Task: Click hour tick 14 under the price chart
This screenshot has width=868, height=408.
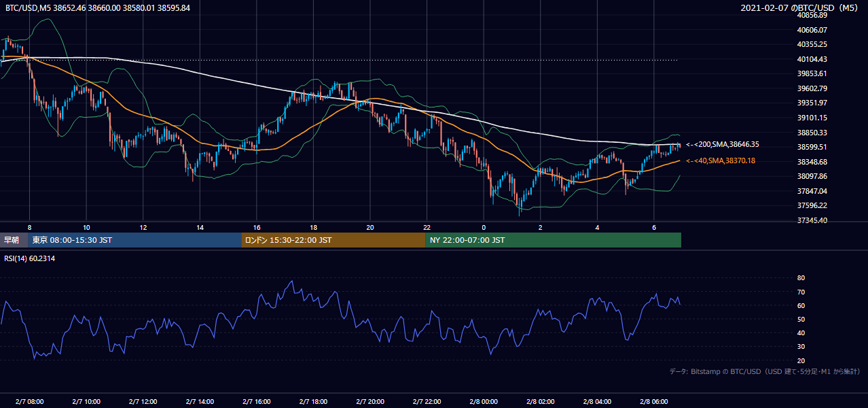Action: [x=200, y=227]
